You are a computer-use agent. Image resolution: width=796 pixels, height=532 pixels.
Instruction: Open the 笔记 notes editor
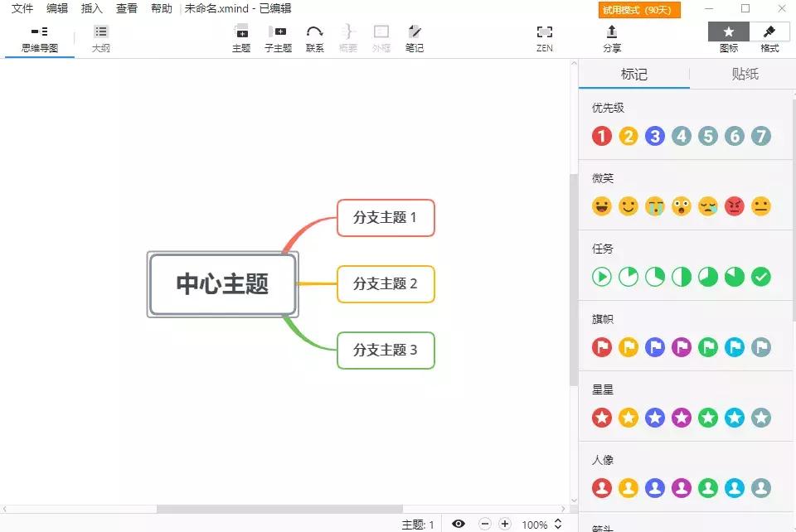tap(415, 36)
